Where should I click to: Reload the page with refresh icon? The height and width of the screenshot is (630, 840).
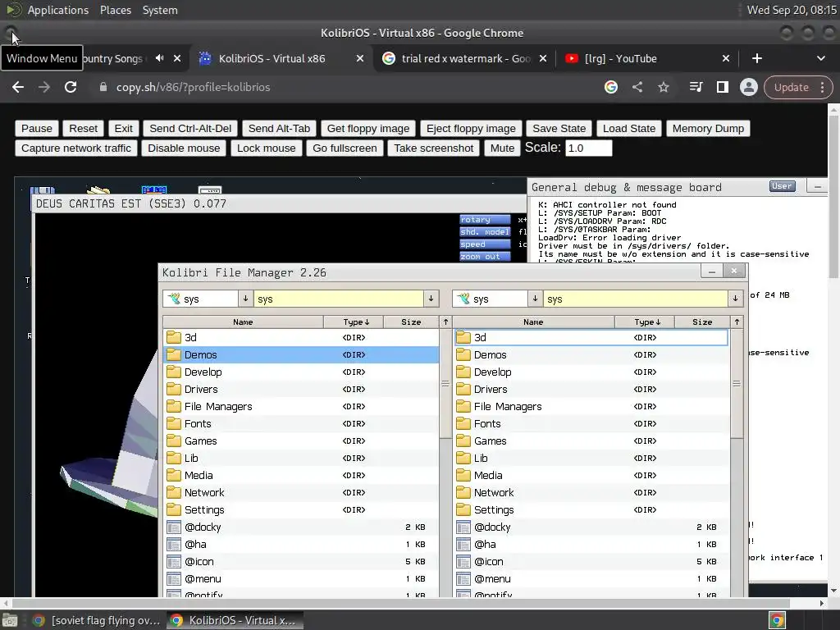71,87
